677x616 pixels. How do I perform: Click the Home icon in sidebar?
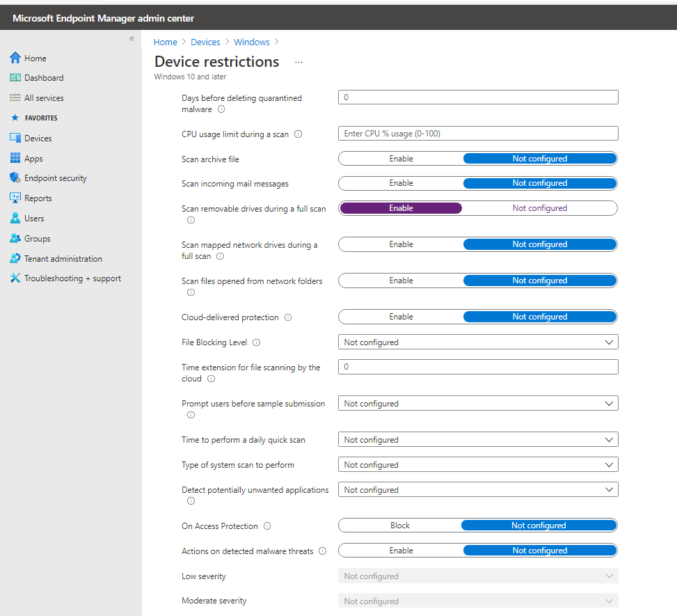click(15, 58)
